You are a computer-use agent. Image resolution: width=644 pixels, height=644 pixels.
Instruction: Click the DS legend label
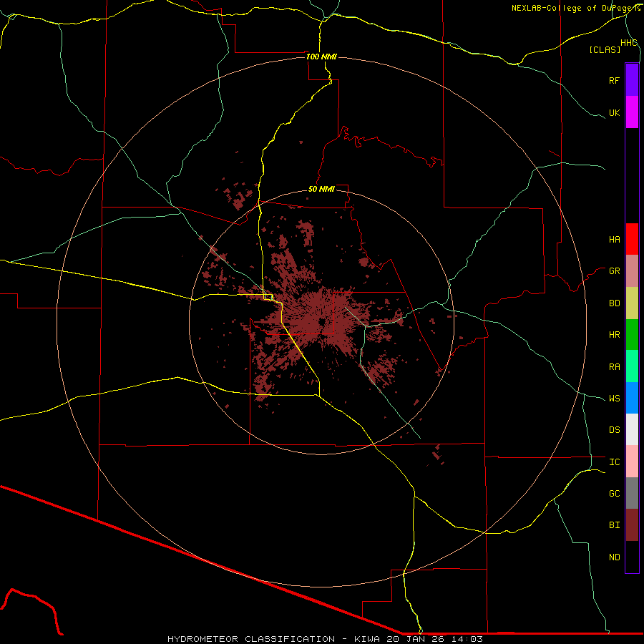(x=615, y=430)
